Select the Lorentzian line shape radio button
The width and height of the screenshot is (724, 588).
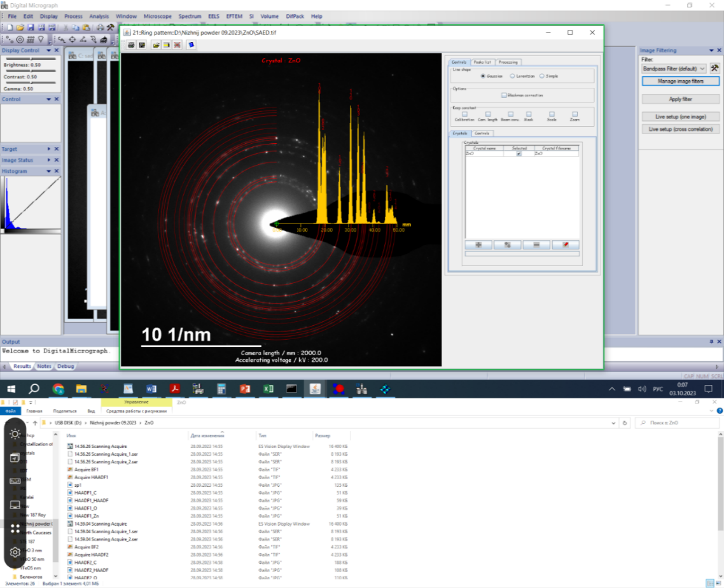click(512, 76)
